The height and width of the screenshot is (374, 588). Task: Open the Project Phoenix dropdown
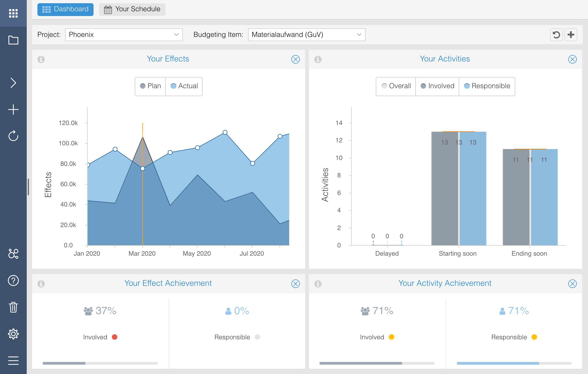click(x=124, y=35)
